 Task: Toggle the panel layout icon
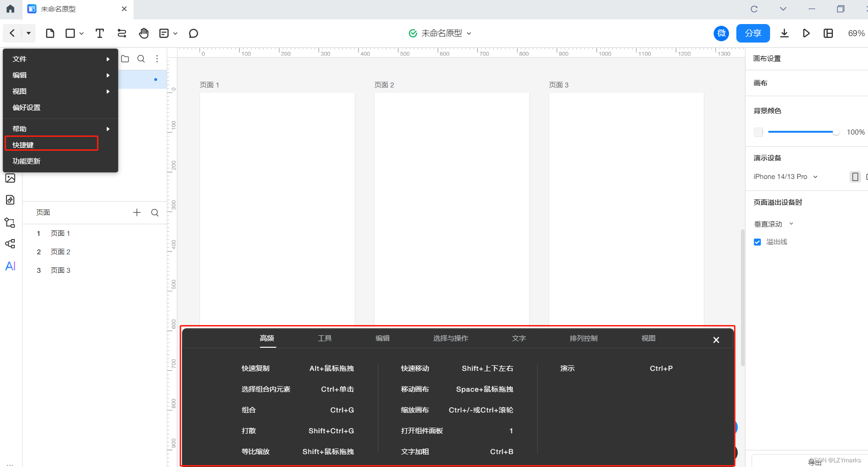point(828,33)
